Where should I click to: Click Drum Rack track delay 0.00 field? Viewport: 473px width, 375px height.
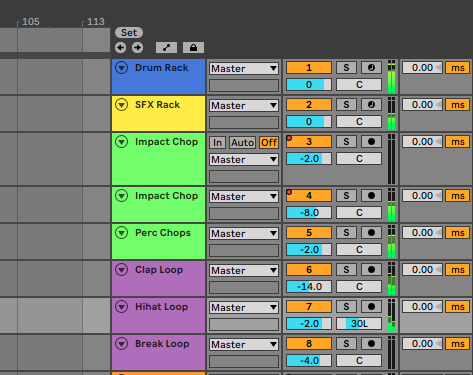click(422, 68)
